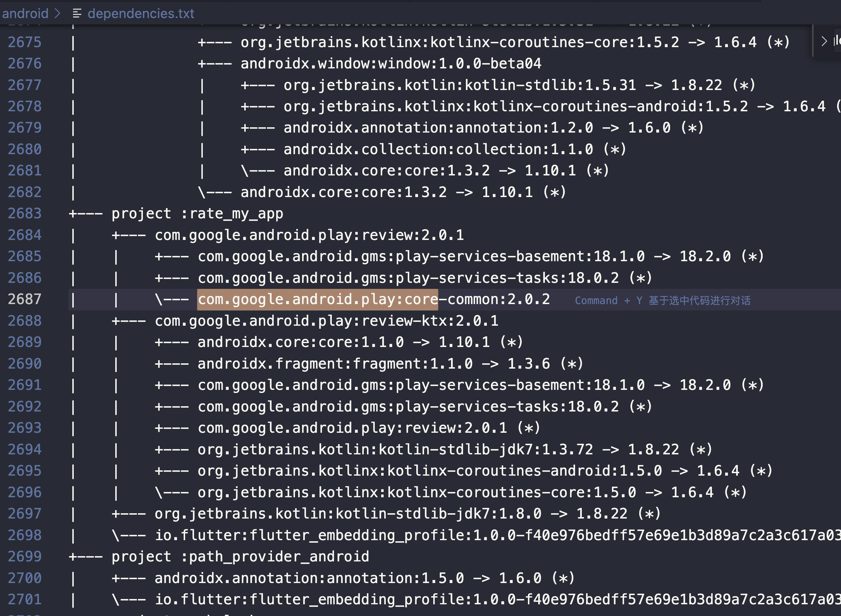This screenshot has width=841, height=616.
Task: Select line number 2683 in the gutter
Action: [24, 214]
